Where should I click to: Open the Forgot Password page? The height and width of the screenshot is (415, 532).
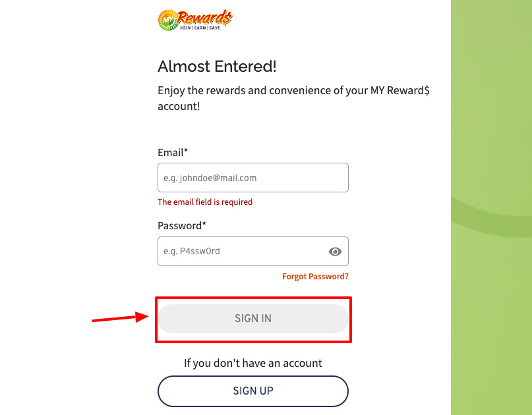[x=315, y=276]
